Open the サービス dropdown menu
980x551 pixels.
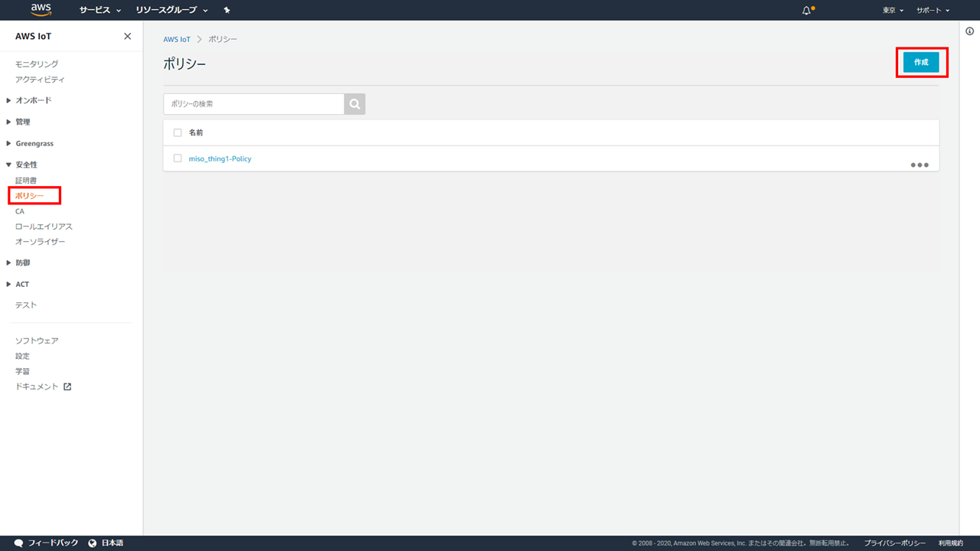[100, 11]
